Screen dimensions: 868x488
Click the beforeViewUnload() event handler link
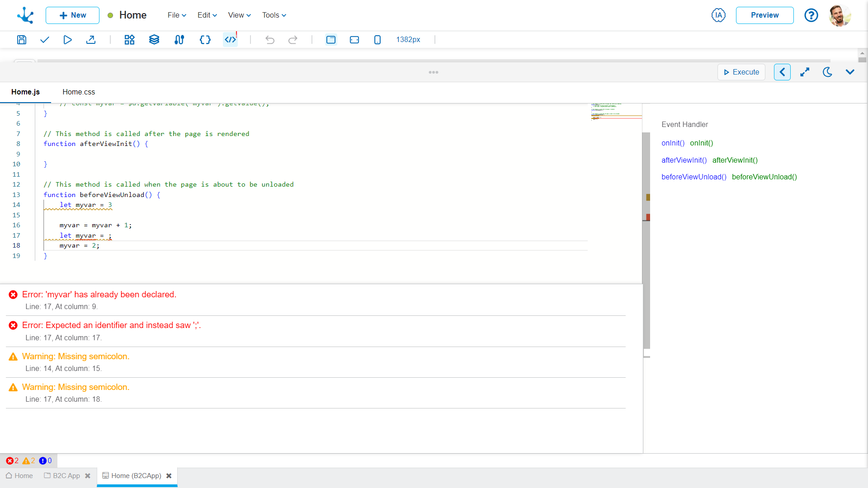(693, 177)
